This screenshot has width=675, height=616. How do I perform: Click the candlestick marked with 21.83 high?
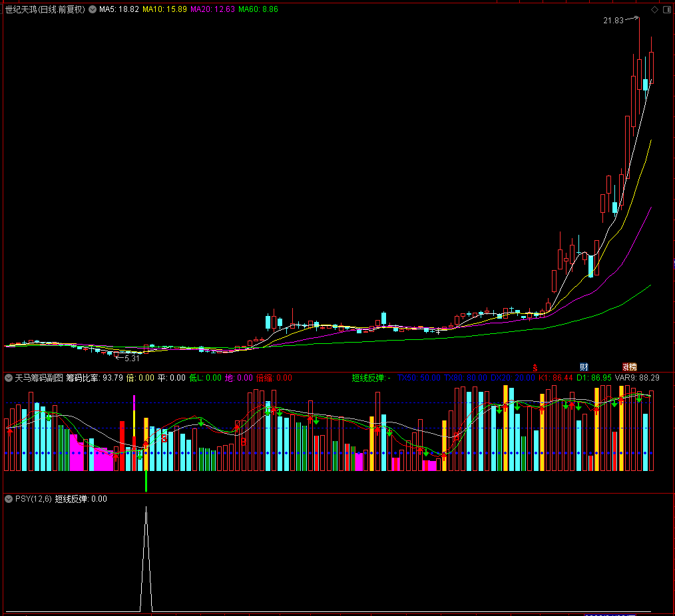639,75
